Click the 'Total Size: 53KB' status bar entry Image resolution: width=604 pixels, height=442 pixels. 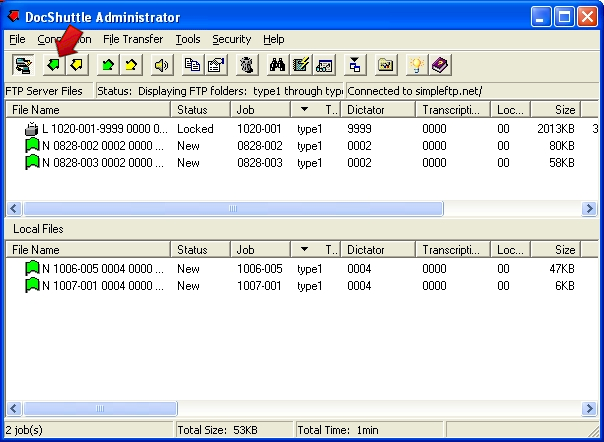(x=217, y=430)
